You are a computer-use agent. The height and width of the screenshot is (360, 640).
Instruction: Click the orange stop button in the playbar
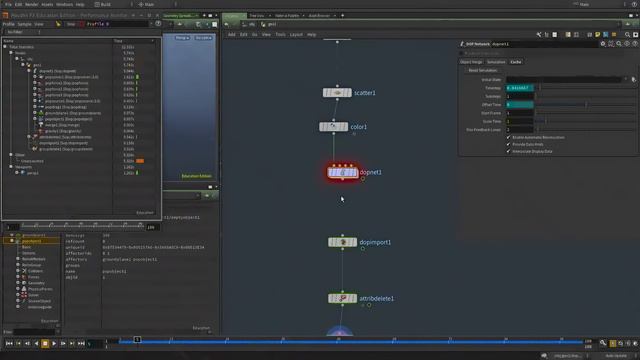point(45,344)
